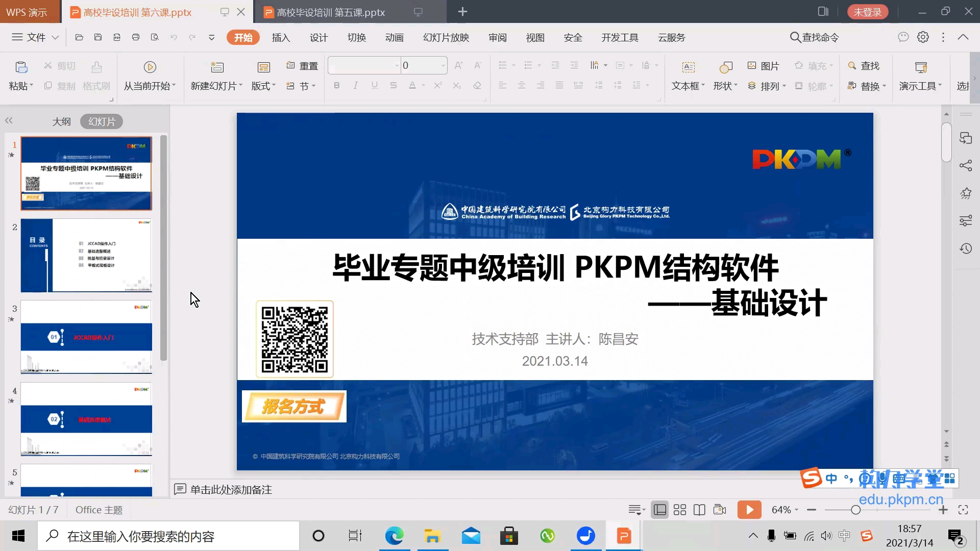
Task: Switch panel to slides (幻灯片) view
Action: 102,121
